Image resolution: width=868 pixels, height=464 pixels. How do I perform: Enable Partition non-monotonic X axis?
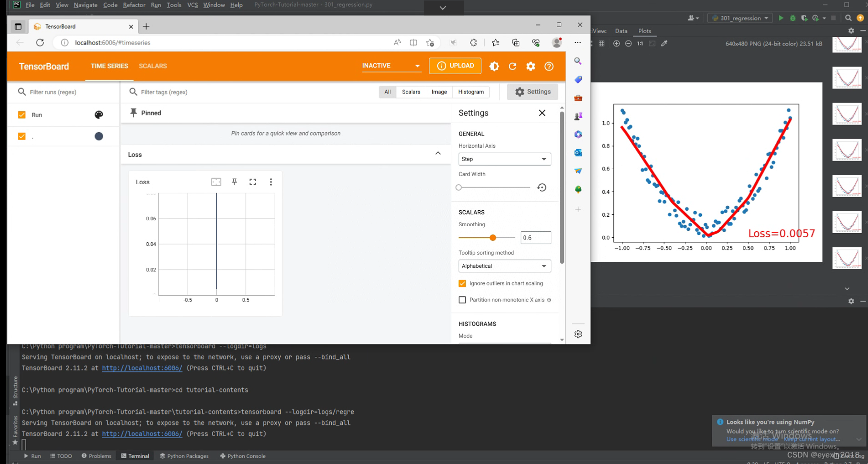click(462, 300)
